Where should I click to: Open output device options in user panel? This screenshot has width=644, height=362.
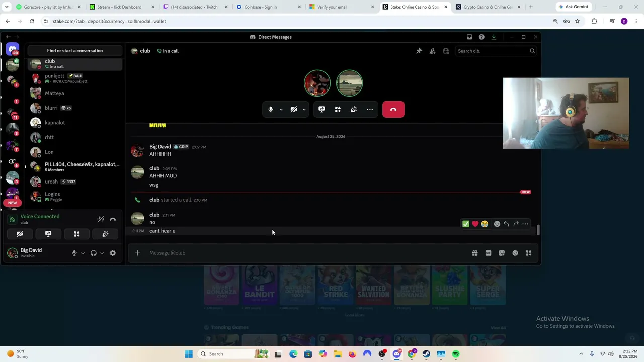point(102,253)
